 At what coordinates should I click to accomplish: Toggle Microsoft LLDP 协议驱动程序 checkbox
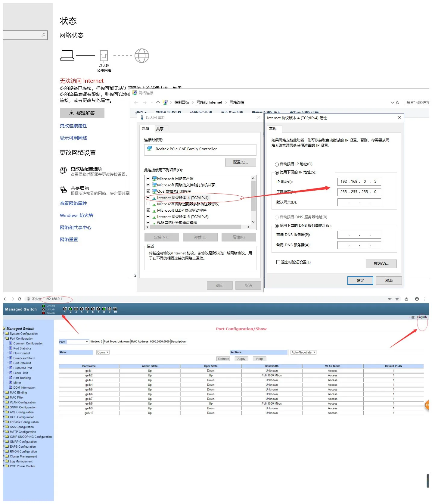tap(148, 210)
